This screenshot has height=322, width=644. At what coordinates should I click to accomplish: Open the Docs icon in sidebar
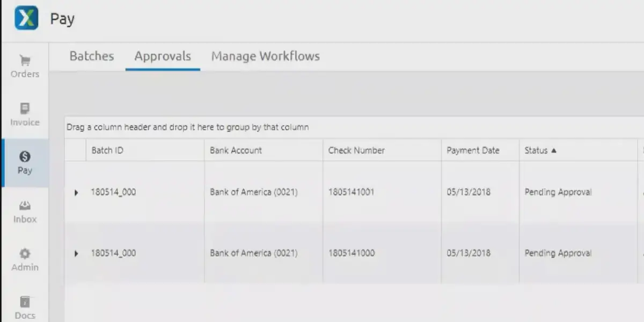(x=25, y=302)
